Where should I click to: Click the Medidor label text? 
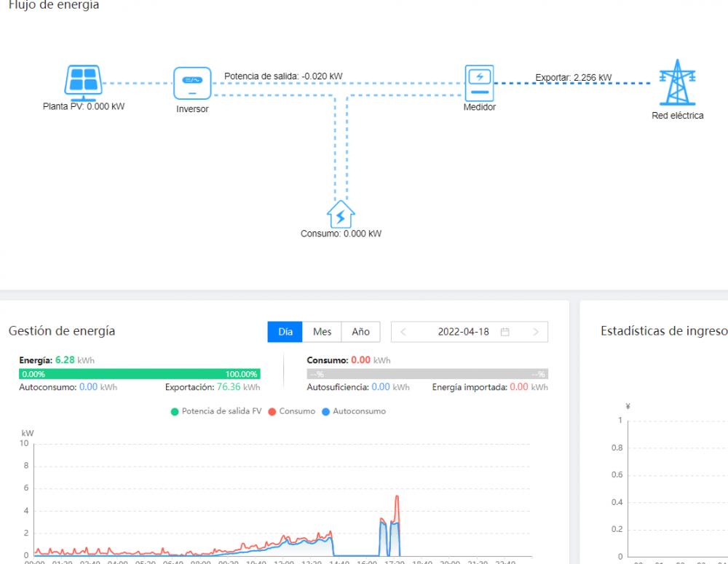pyautogui.click(x=480, y=107)
